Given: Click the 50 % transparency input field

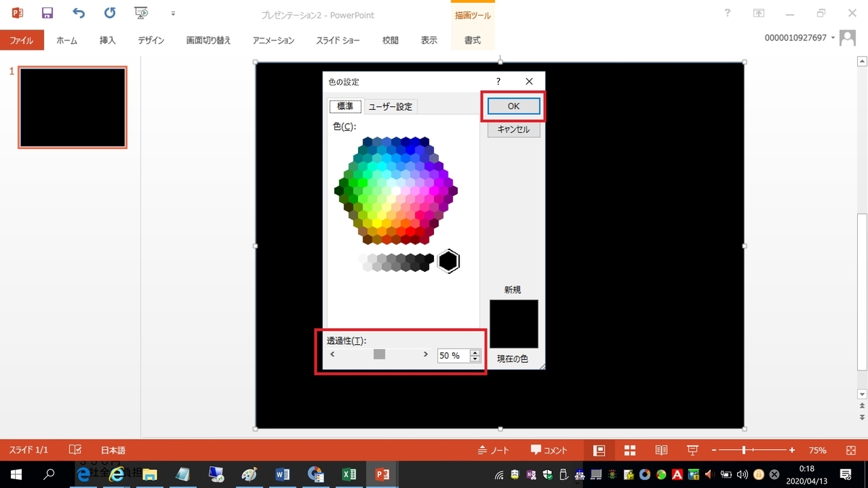Looking at the screenshot, I should click(454, 355).
